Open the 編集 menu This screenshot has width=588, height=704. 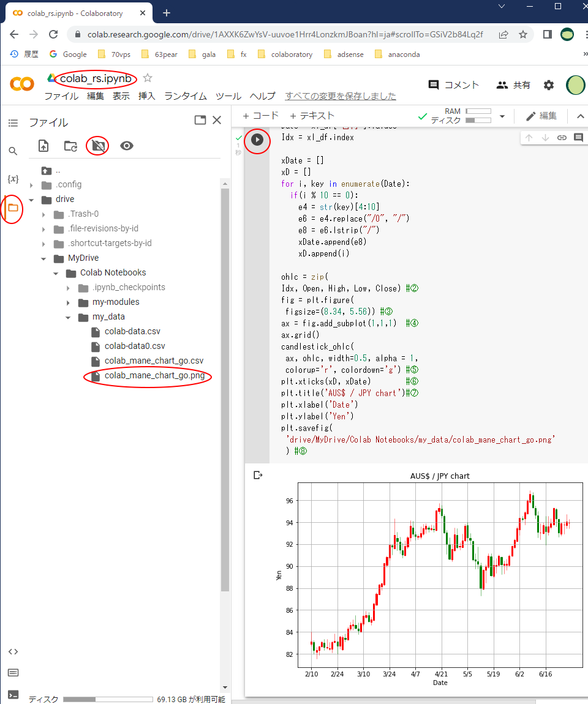pos(95,96)
